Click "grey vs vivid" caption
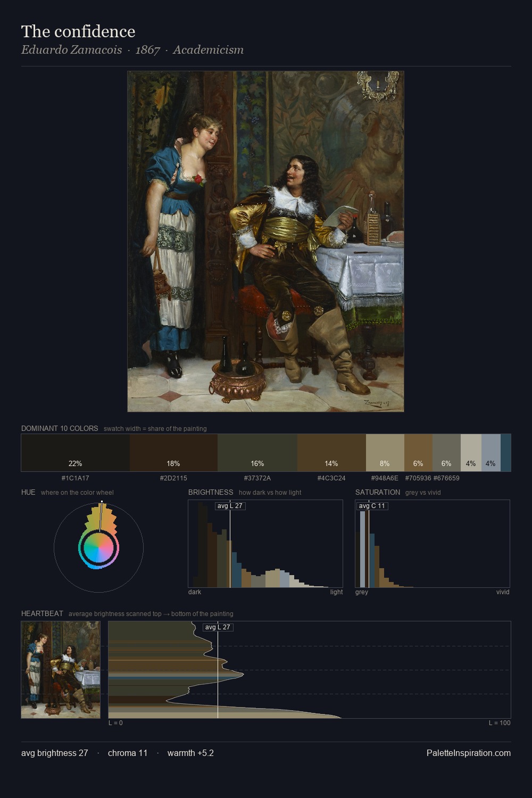 (x=423, y=493)
